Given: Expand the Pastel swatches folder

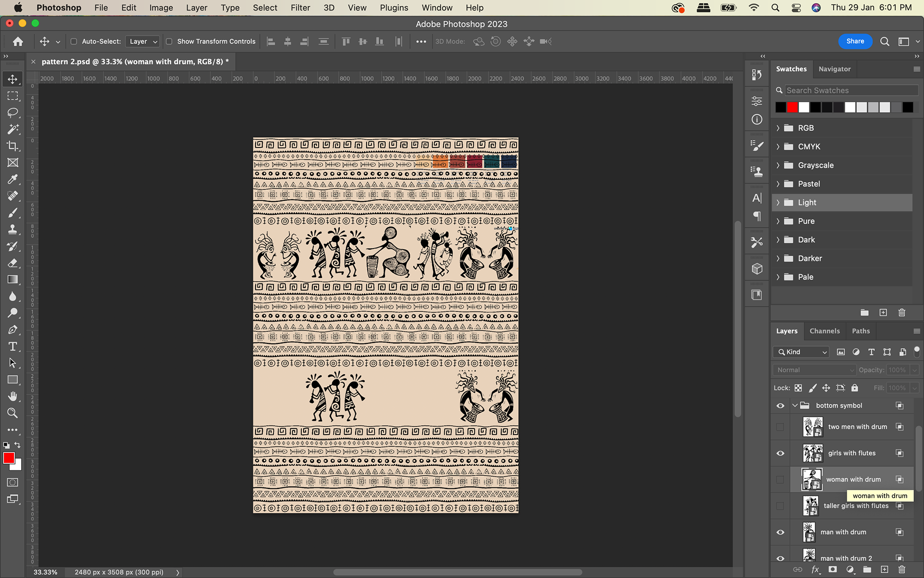Looking at the screenshot, I should (x=778, y=184).
